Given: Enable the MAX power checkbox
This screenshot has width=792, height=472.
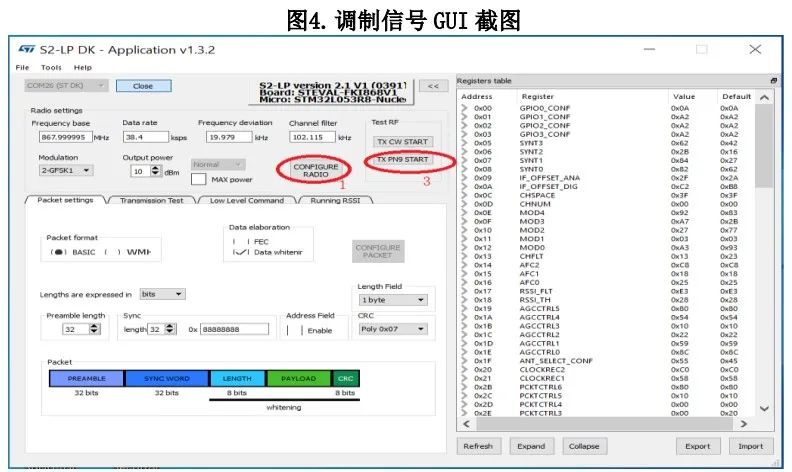Looking at the screenshot, I should [199, 179].
